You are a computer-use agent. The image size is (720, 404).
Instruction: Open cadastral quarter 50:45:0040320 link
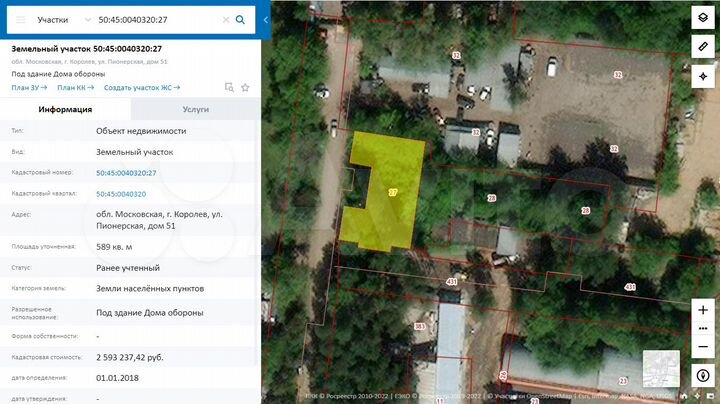pyautogui.click(x=121, y=194)
